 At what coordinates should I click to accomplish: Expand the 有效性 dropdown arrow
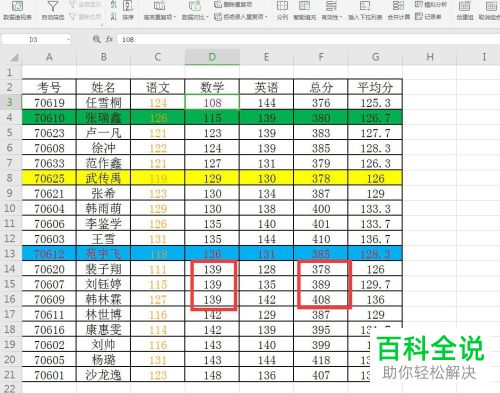341,17
